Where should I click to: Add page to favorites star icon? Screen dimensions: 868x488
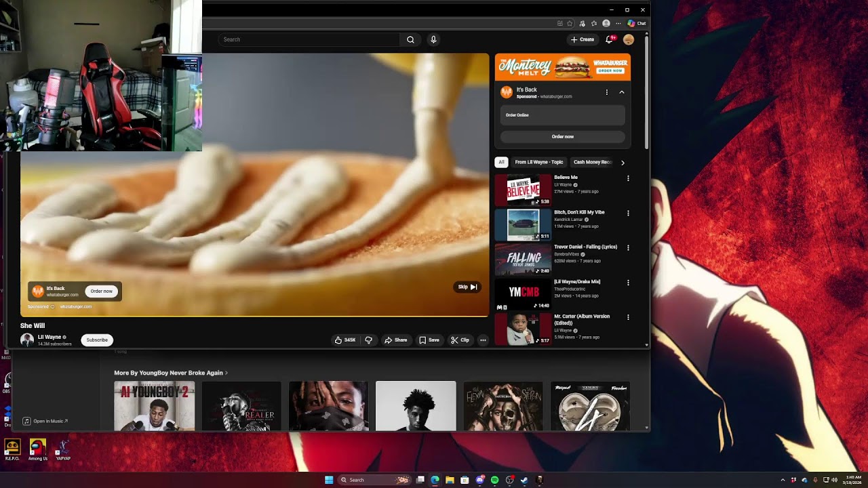570,23
